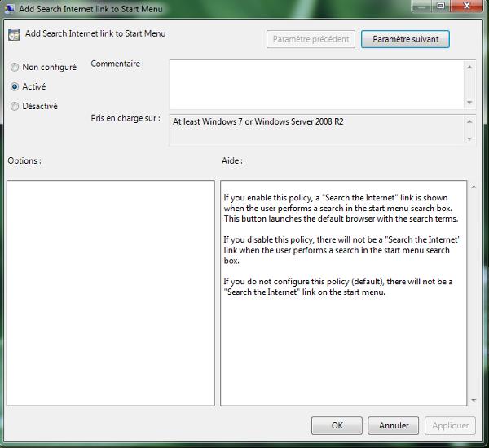Click the 'If you disable this policy' paragraph
Screen dimensions: 489x448
342,250
